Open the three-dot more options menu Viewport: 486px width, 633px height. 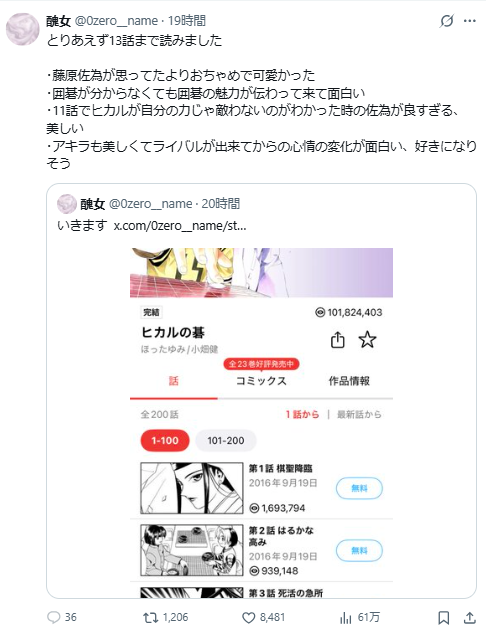469,21
